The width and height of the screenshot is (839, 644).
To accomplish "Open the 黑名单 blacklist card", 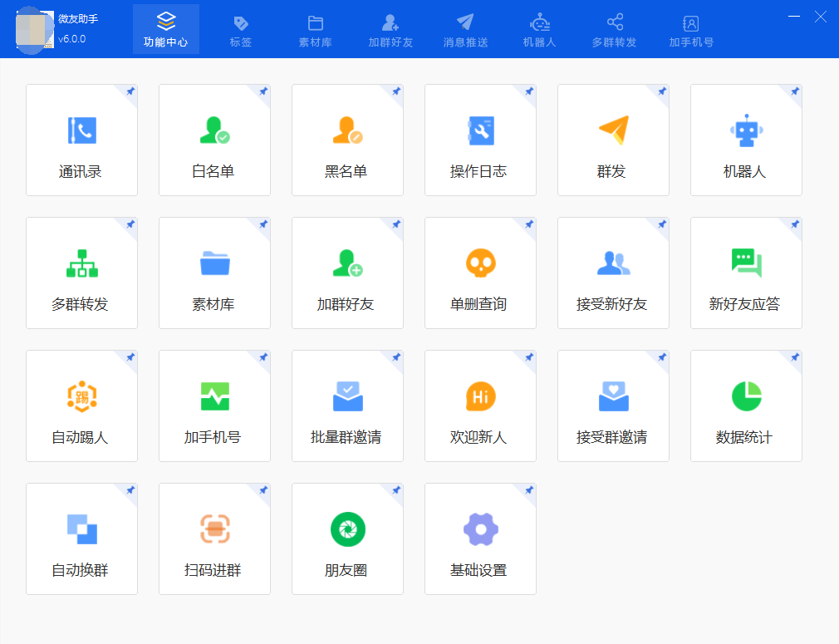I will coord(347,140).
